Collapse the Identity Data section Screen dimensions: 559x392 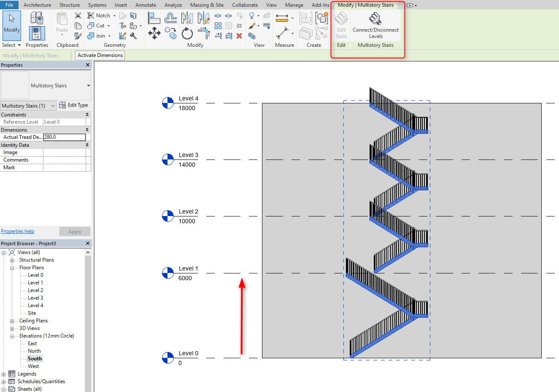(x=87, y=145)
